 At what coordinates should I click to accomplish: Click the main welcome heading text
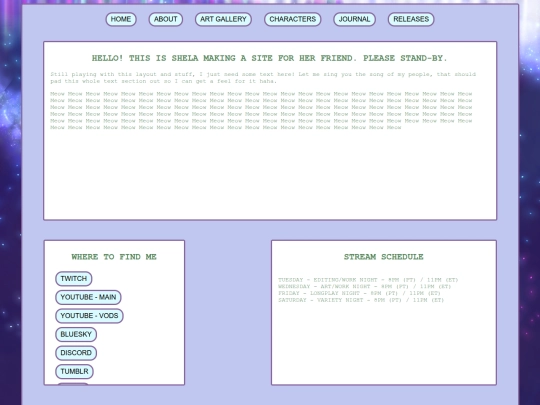[270, 58]
